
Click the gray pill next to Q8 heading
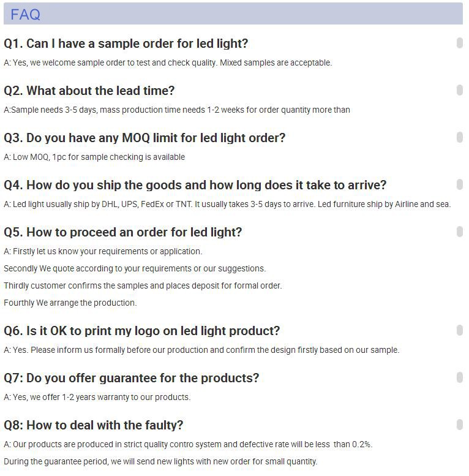tap(459, 425)
